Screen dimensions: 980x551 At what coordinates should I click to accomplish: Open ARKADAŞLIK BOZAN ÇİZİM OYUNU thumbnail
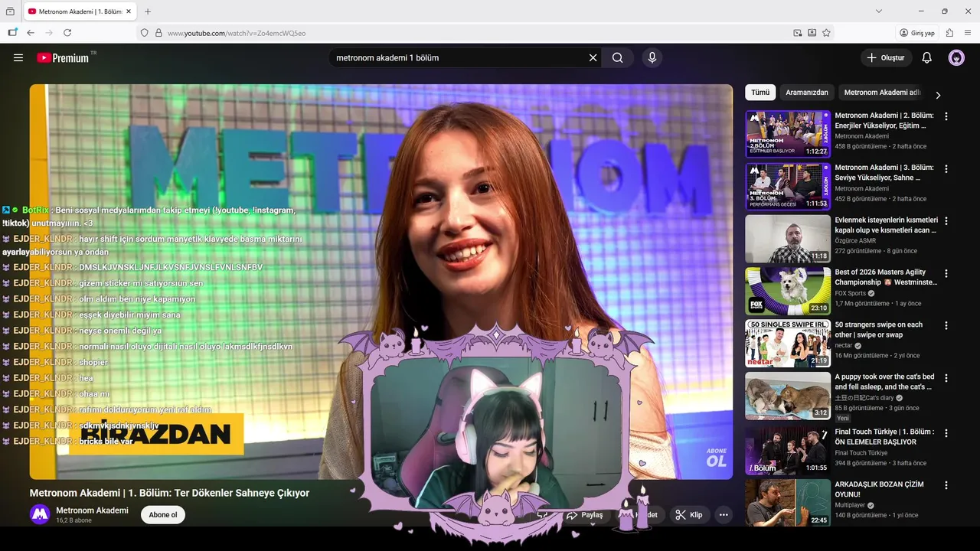pyautogui.click(x=788, y=503)
